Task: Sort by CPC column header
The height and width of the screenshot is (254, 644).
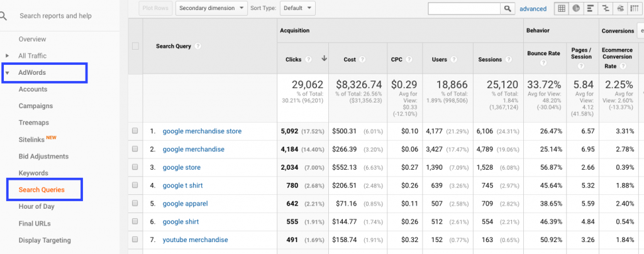Action: point(397,60)
